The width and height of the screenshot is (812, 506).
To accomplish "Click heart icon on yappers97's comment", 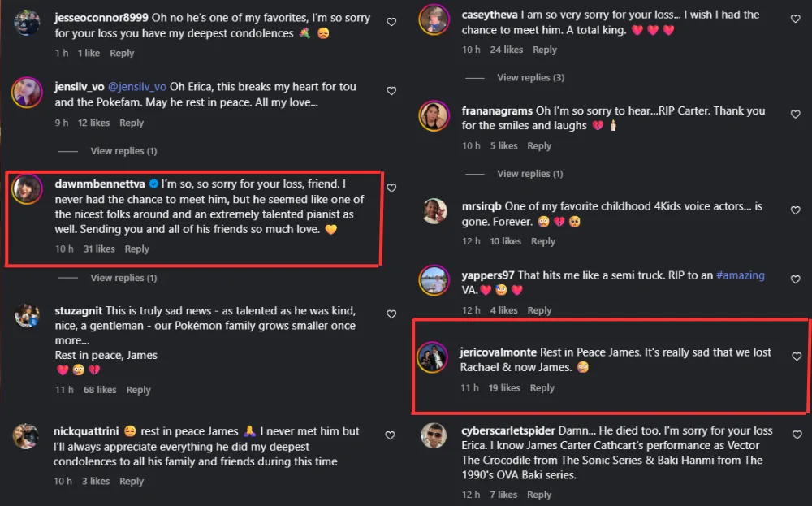I will point(796,279).
